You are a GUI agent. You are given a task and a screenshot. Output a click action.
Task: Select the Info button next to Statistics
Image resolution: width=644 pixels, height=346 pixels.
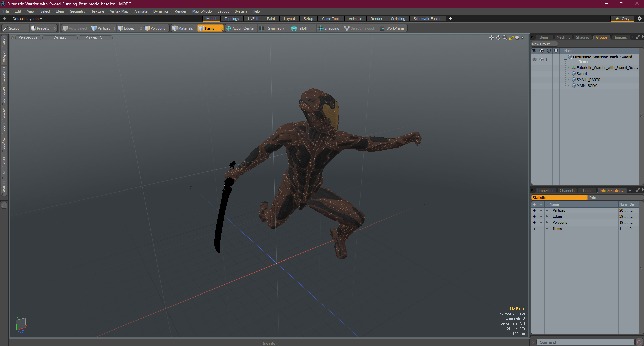(x=615, y=198)
